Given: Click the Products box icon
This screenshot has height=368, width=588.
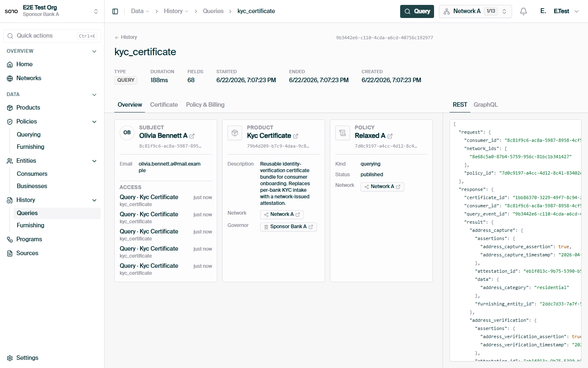Looking at the screenshot, I should [x=10, y=108].
